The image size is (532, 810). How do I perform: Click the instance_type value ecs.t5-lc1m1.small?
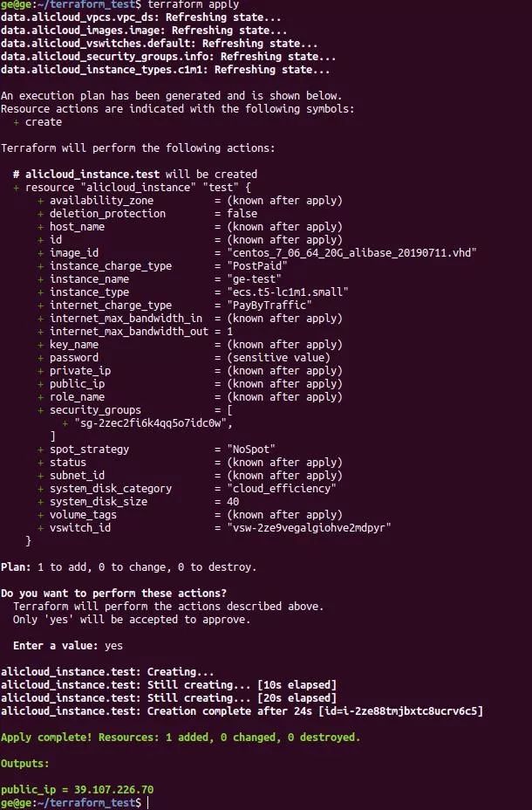click(288, 292)
